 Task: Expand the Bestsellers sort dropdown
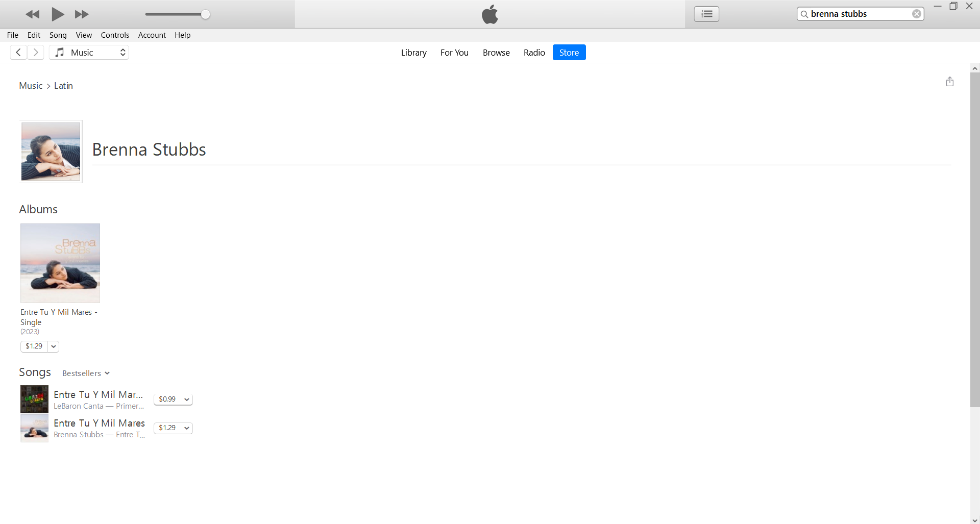[x=86, y=373]
